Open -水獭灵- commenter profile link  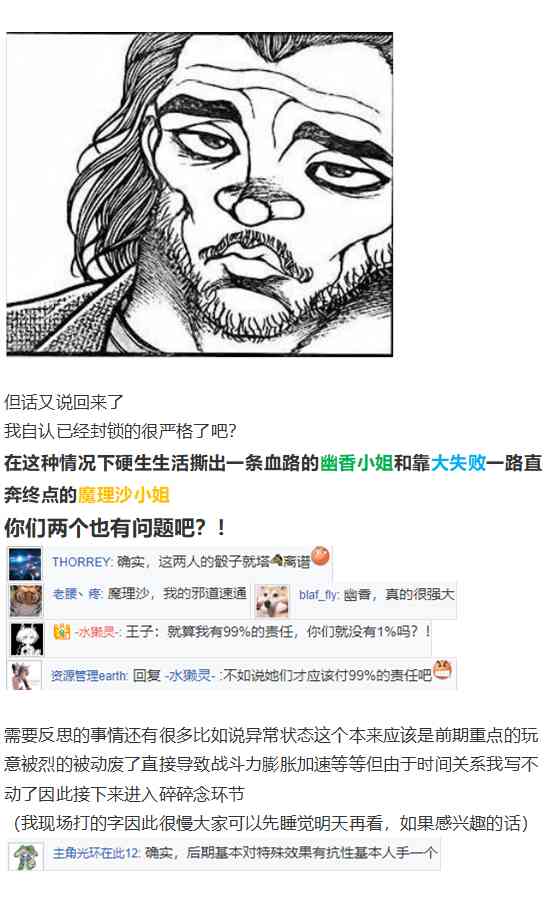tap(97, 632)
